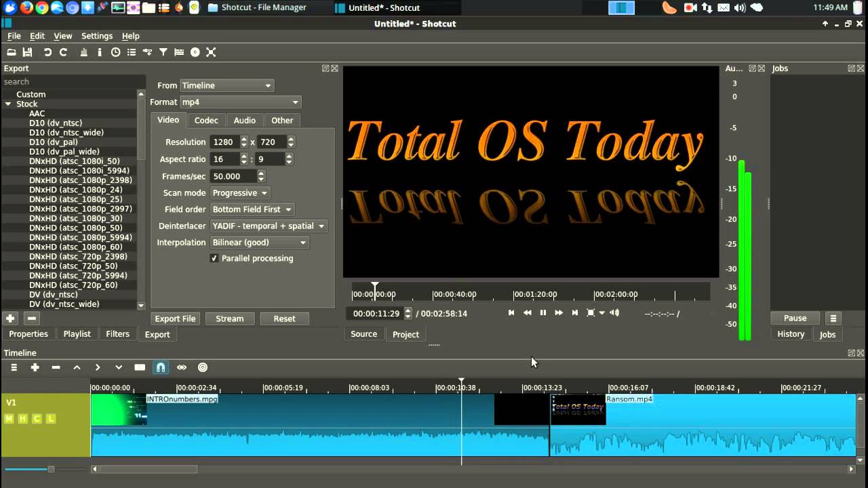The image size is (868, 488).
Task: Open the timeline hamburger menu
Action: tap(14, 367)
